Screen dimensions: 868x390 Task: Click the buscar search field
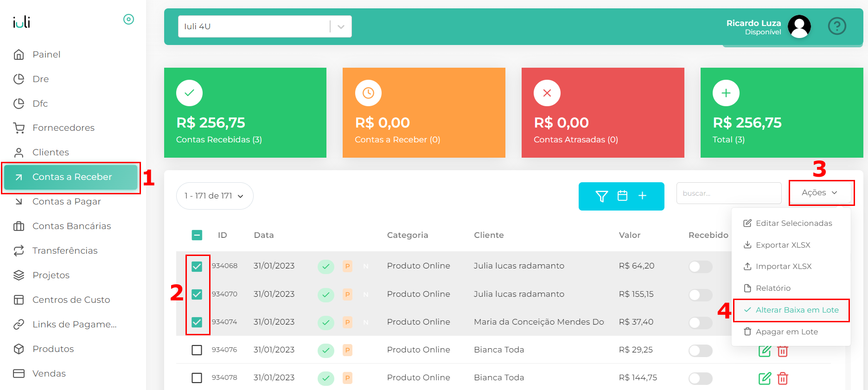(x=728, y=193)
